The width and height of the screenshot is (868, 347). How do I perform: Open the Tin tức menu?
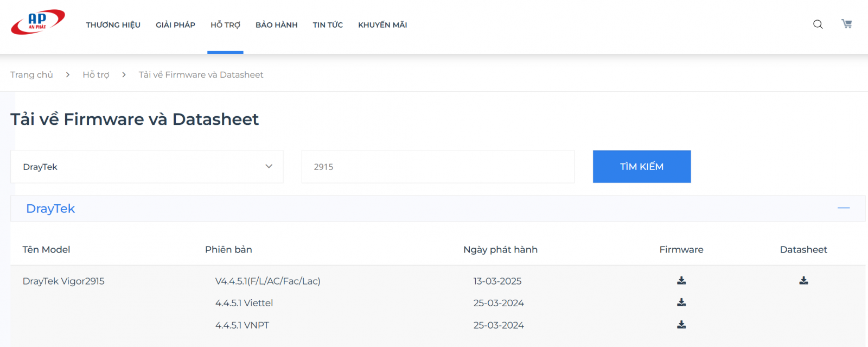coord(328,25)
